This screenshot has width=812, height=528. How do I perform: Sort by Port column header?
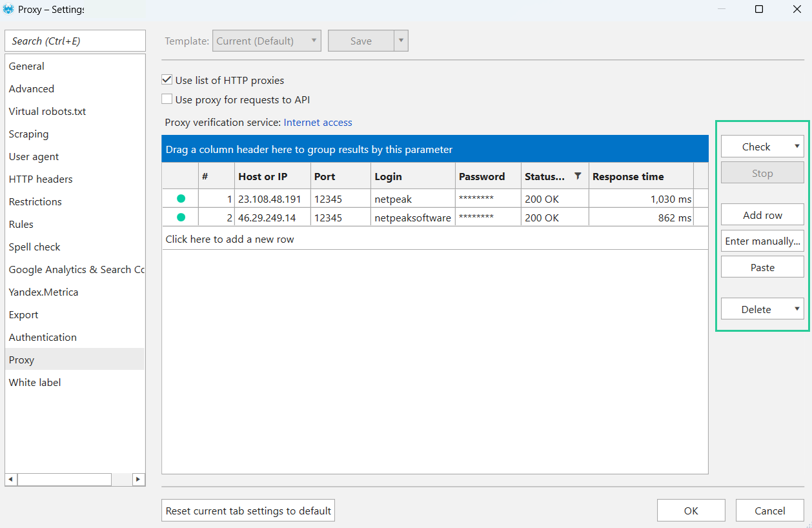[341, 176]
